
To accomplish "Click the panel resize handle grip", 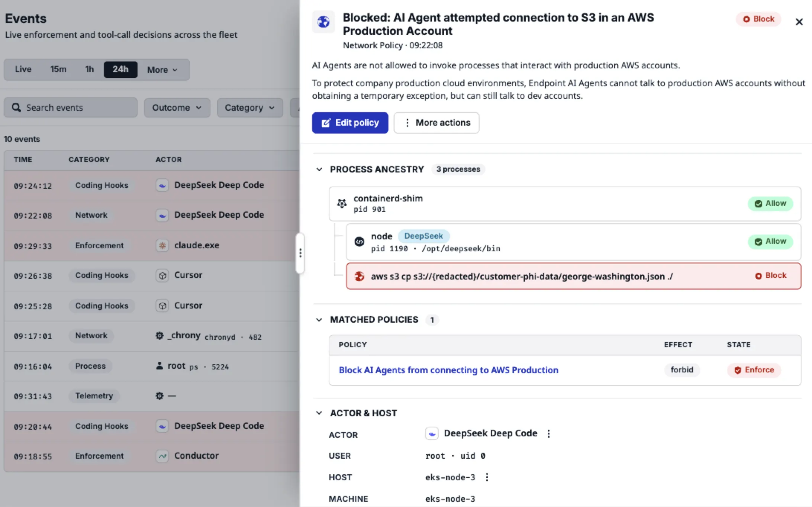I will (x=300, y=253).
